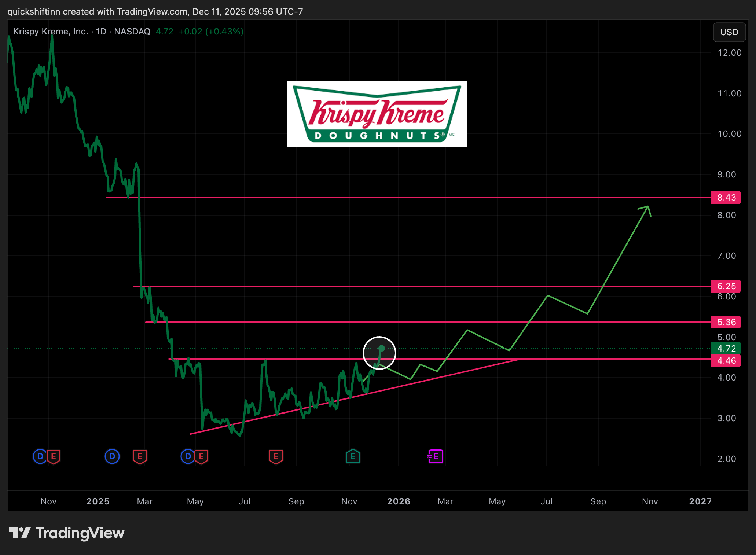Open the USD currency selector

pos(729,32)
